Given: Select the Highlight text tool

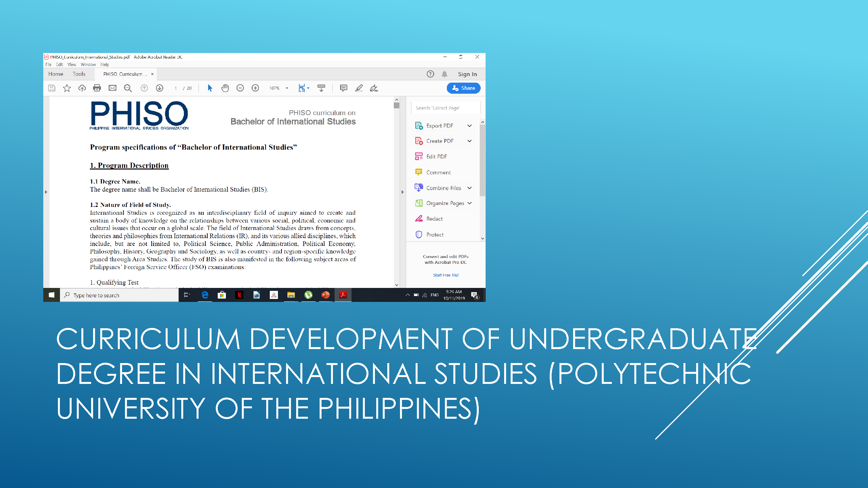Looking at the screenshot, I should tap(359, 88).
